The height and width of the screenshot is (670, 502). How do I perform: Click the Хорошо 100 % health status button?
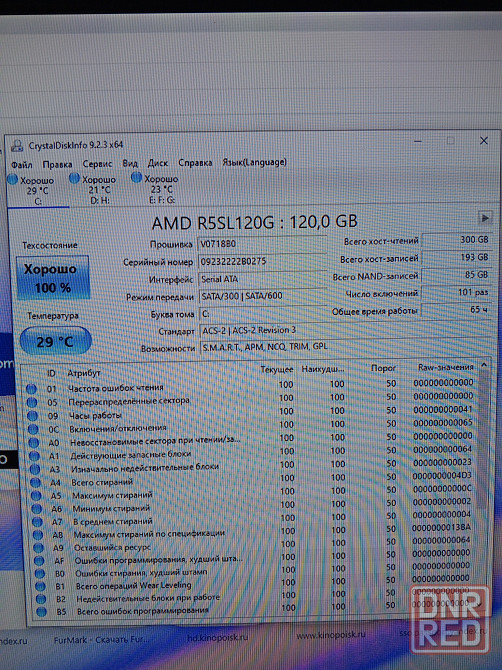click(x=53, y=277)
